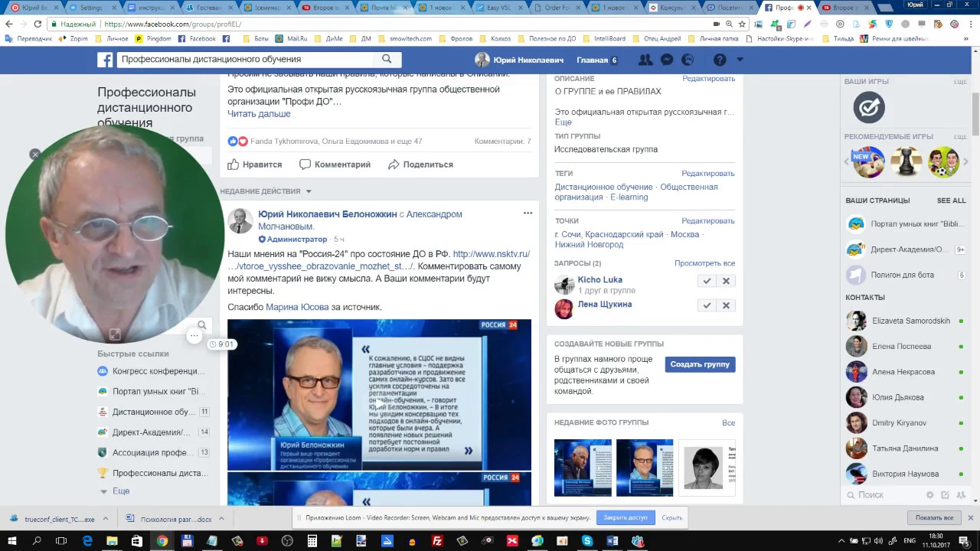Click Показать все downloads button
The width and height of the screenshot is (980, 551).
click(x=934, y=517)
